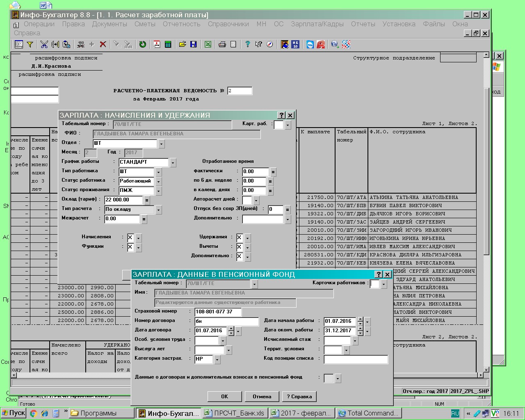Screen dimensions: 525x420
Task: Click the ? Справка button
Action: tap(299, 396)
